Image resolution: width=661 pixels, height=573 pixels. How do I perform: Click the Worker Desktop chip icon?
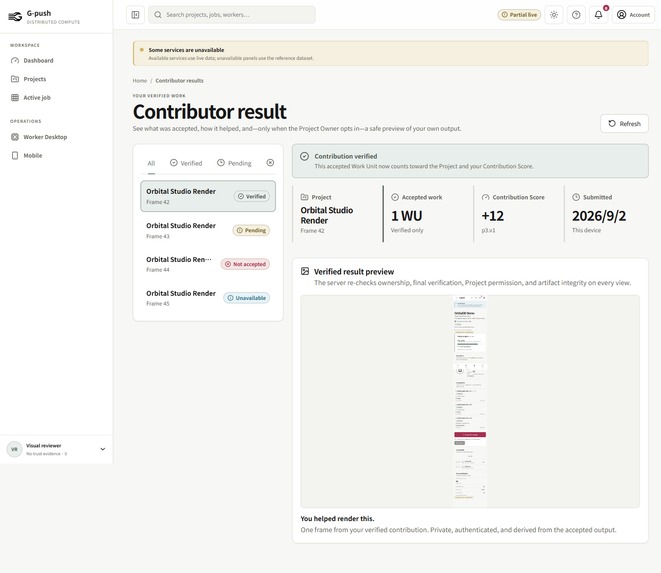15,137
